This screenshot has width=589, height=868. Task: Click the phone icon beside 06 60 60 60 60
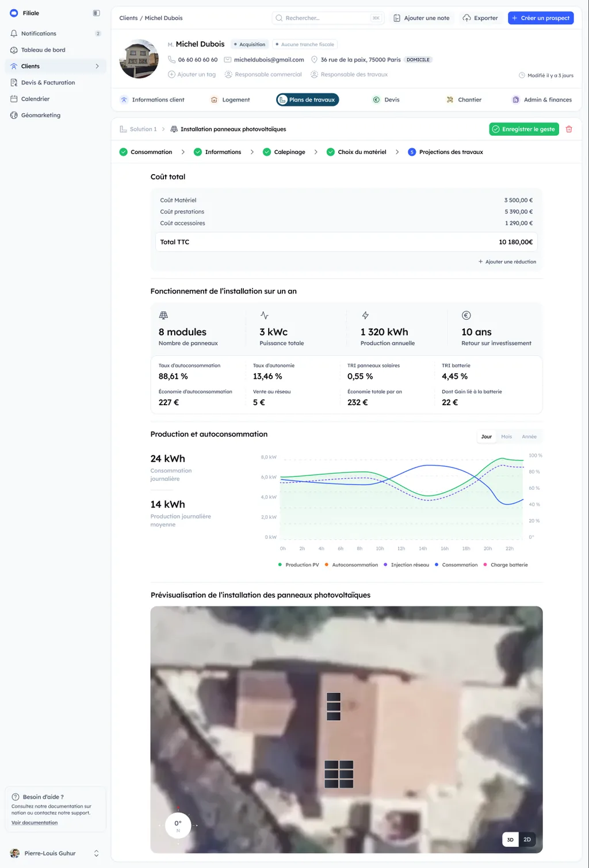pyautogui.click(x=171, y=59)
